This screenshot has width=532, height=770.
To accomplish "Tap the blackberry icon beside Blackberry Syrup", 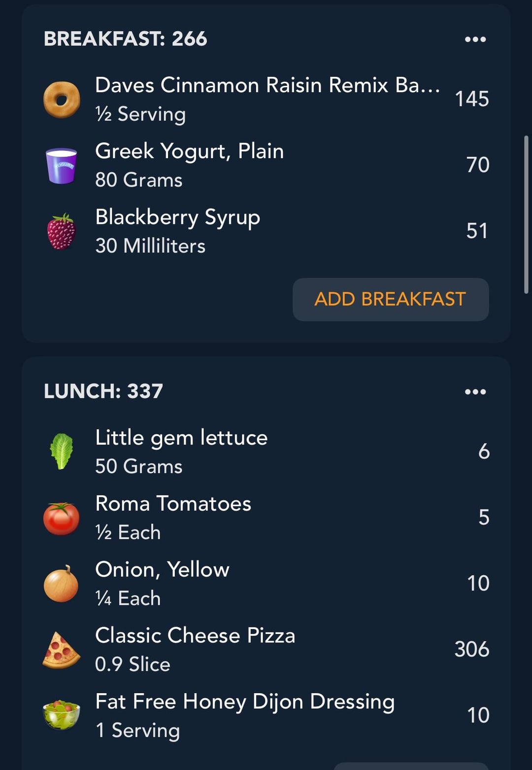I will [62, 231].
